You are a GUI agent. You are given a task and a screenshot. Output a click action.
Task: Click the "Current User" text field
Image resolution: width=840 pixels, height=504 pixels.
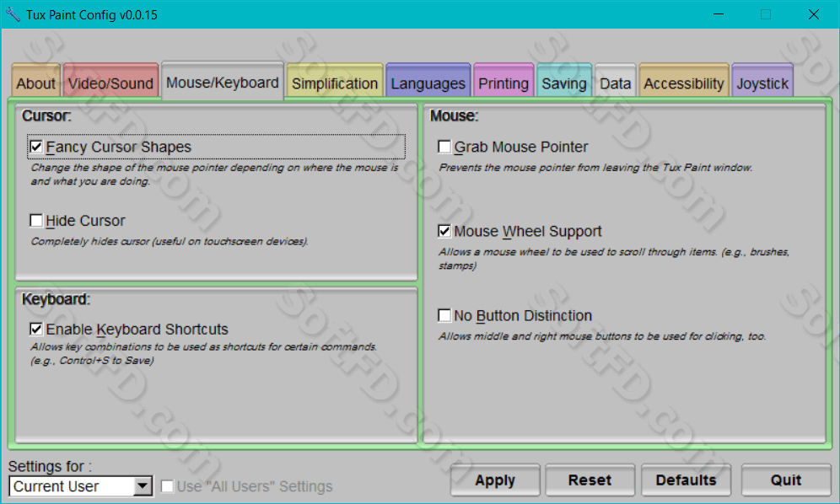point(72,486)
